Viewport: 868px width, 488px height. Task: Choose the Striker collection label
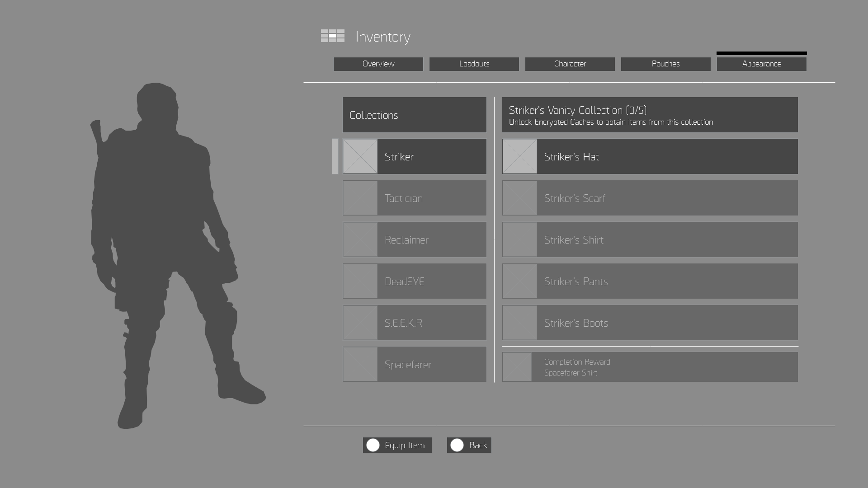[x=399, y=157]
